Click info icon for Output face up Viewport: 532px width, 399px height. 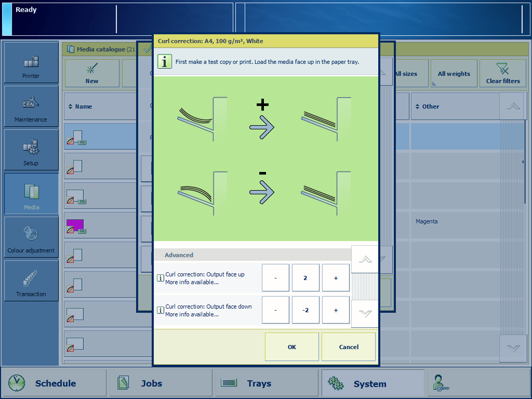coord(161,278)
